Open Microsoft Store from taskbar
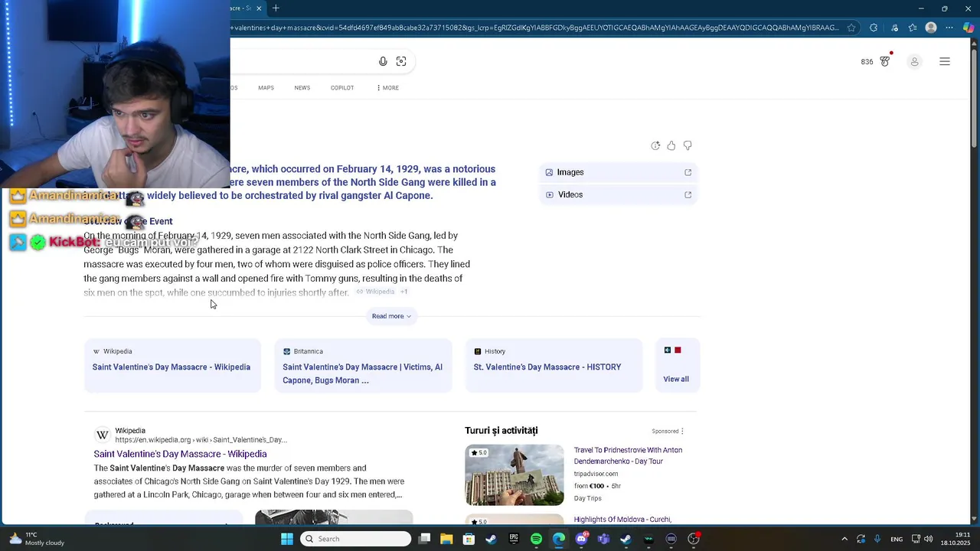Screen dimensions: 980x551 click(x=469, y=539)
